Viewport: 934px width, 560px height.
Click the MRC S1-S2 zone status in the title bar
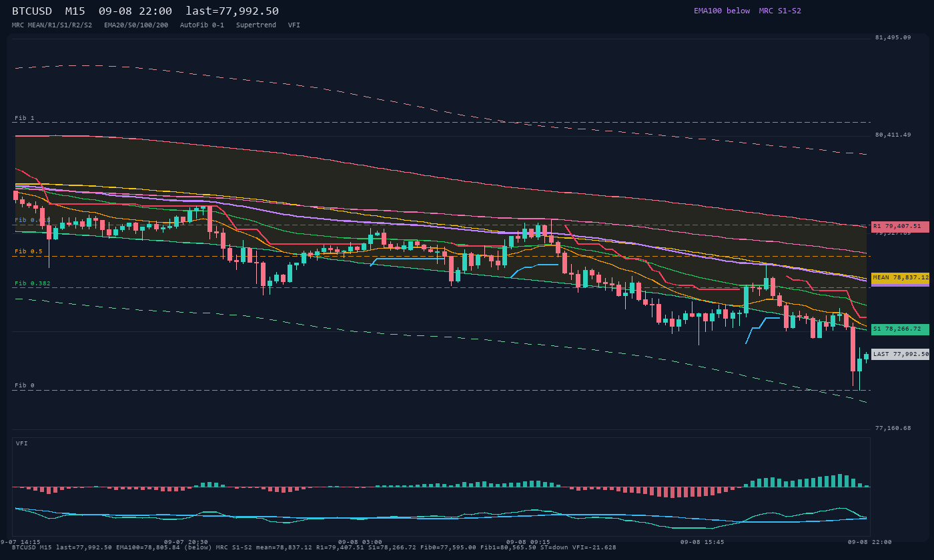[x=780, y=11]
